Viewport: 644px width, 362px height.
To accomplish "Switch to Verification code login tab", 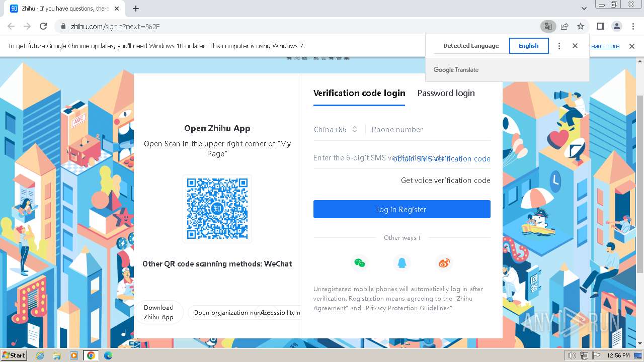I will click(359, 93).
